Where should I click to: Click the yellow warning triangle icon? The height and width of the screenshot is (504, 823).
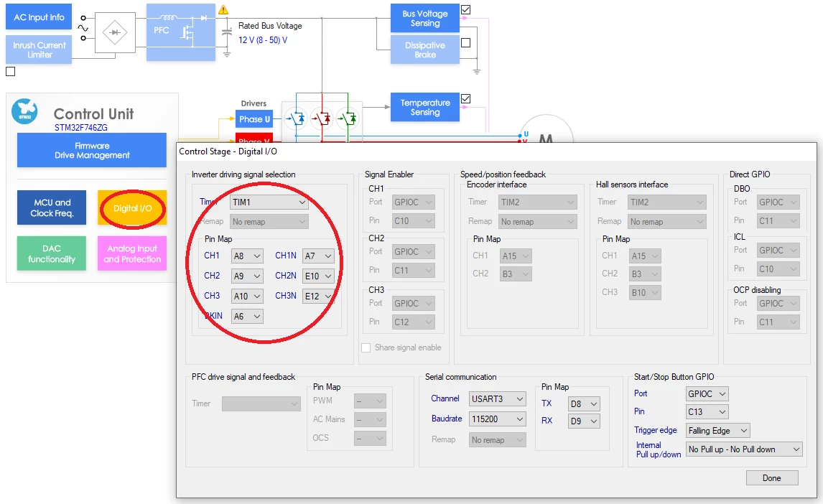tap(223, 9)
